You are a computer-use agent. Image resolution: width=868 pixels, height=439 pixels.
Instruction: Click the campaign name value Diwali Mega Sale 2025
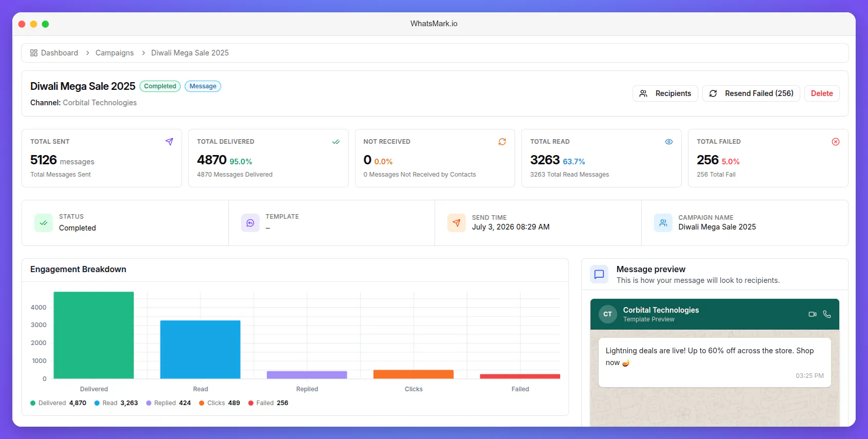point(717,227)
